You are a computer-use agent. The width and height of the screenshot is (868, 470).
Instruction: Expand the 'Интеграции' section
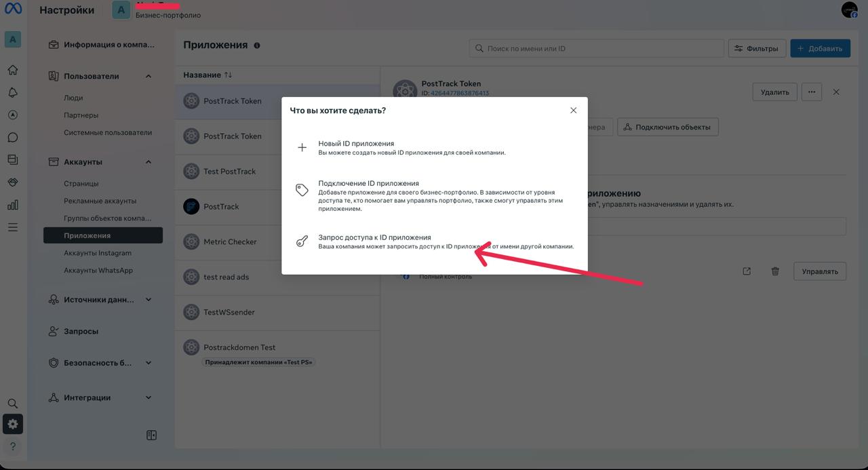click(149, 397)
